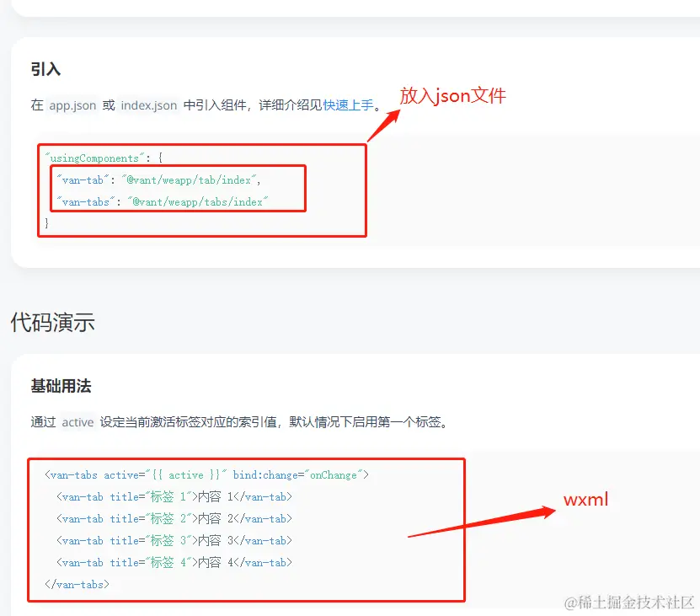This screenshot has height=616, width=700.
Task: Select the 基础用法 heading
Action: tap(61, 386)
